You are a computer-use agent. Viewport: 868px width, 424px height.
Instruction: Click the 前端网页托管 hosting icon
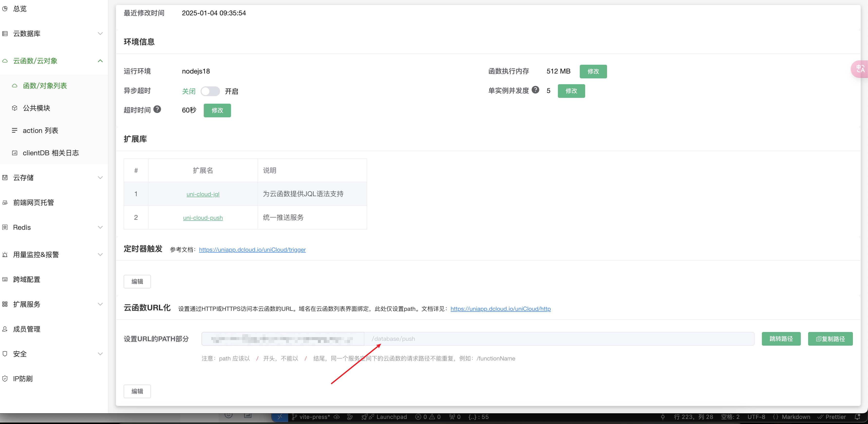click(x=5, y=203)
